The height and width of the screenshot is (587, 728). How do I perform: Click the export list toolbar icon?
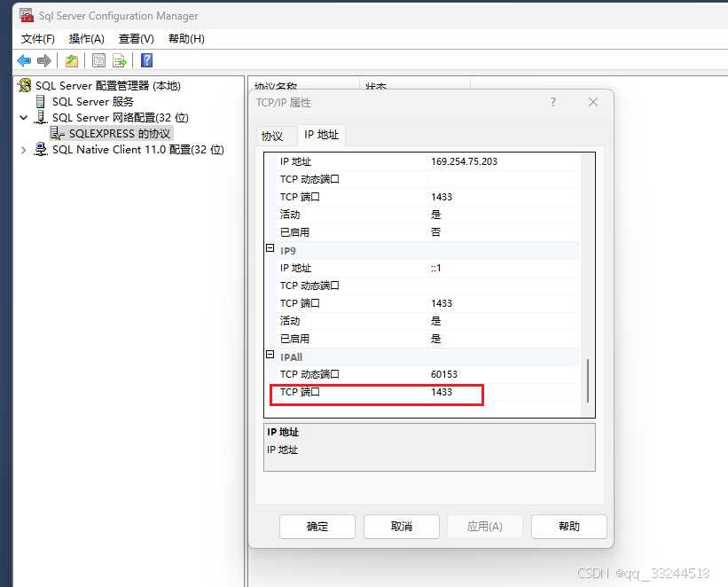click(120, 60)
